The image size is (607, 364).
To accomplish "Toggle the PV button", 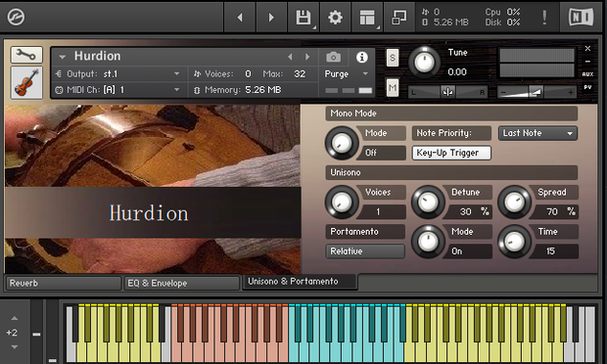I will 587,87.
